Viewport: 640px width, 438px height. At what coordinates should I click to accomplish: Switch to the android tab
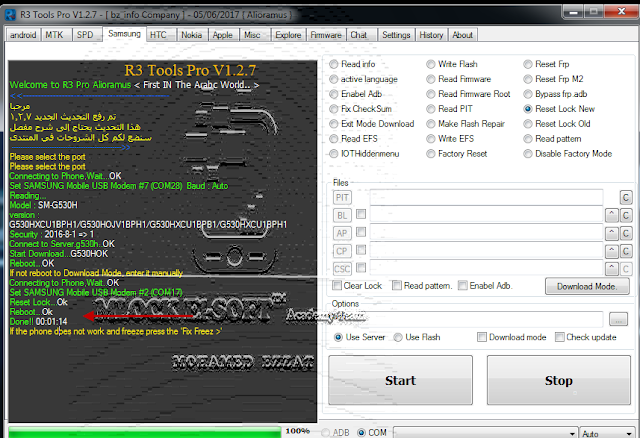tap(23, 35)
